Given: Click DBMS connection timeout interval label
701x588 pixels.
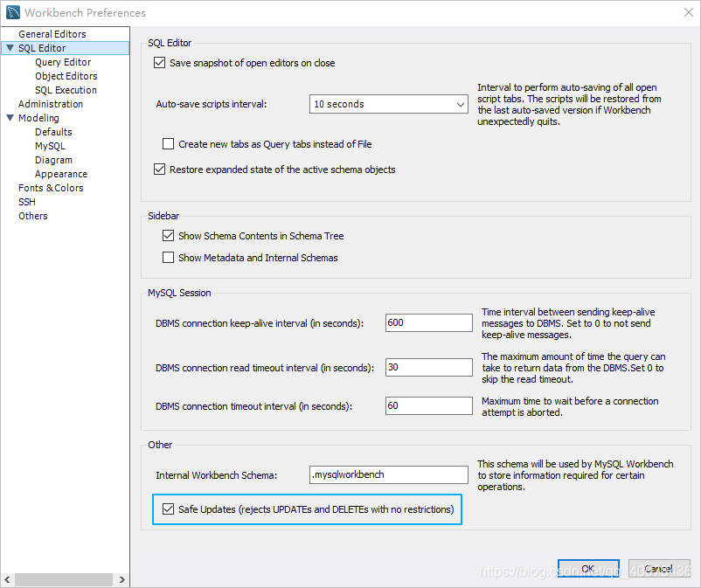Looking at the screenshot, I should (x=253, y=406).
